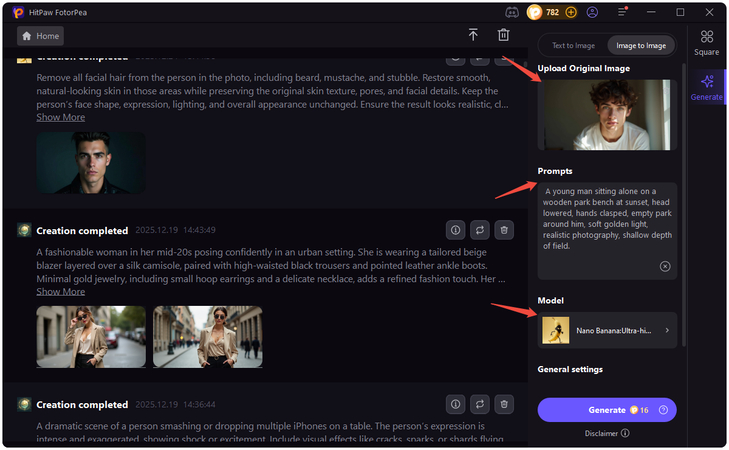Delete the 14:43:49 creation

[x=504, y=230]
